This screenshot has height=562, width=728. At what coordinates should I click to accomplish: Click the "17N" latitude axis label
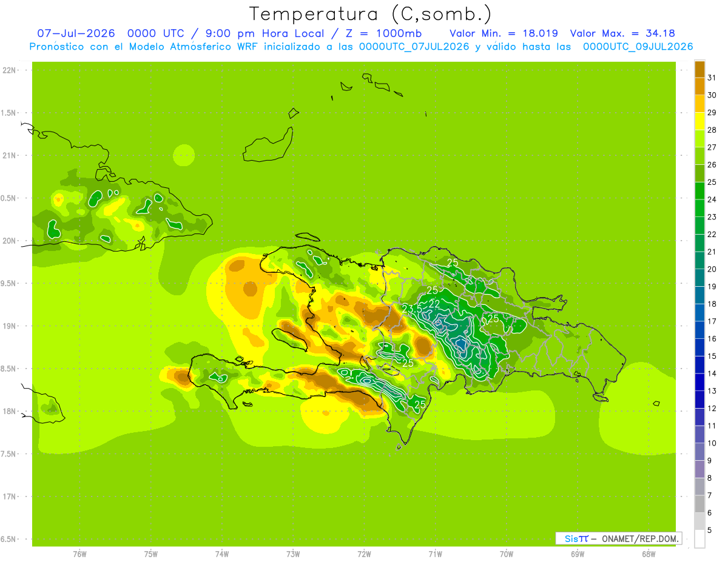click(x=10, y=497)
